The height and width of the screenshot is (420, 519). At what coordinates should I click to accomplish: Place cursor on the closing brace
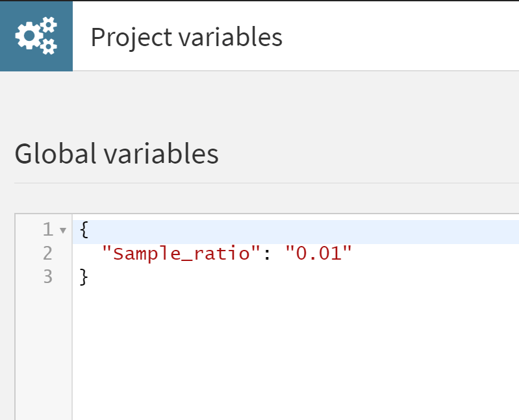point(83,277)
